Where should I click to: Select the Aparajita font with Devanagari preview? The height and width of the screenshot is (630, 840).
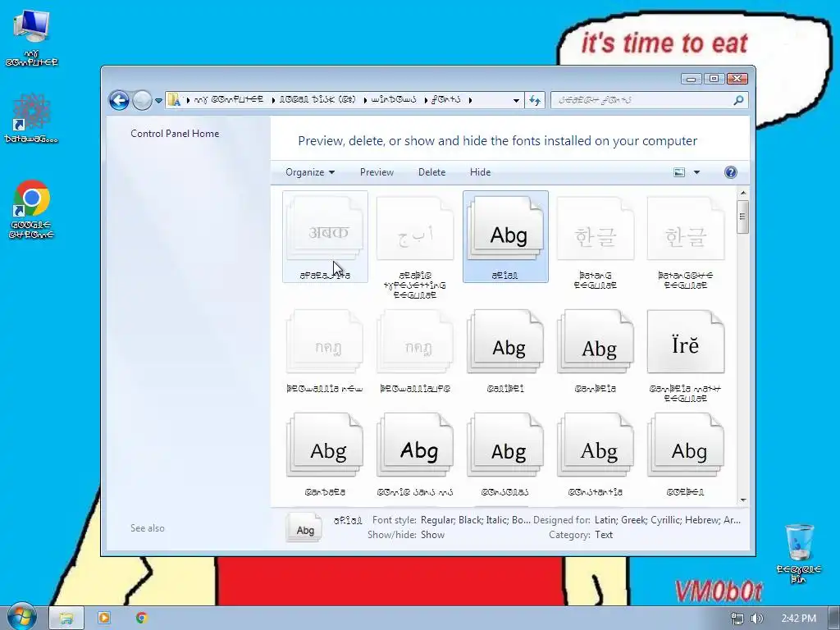[x=325, y=236]
